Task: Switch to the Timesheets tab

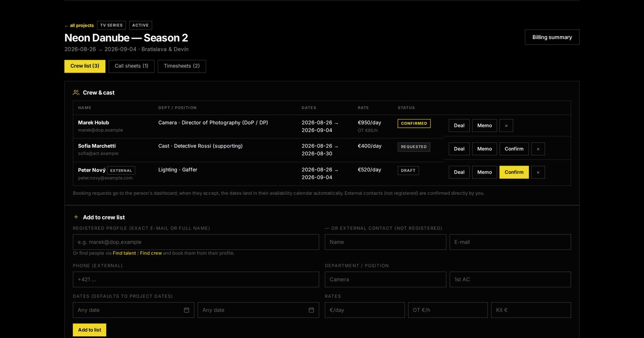Action: (182, 66)
